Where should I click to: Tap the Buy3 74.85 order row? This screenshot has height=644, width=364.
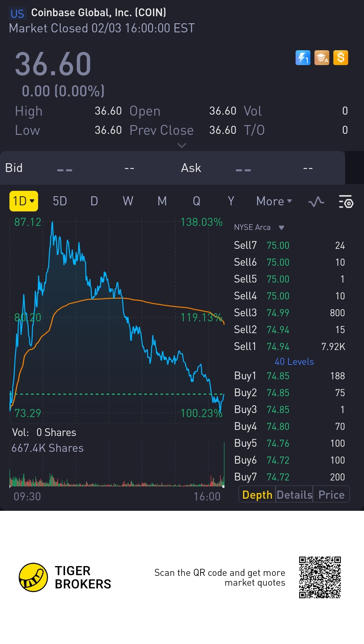(290, 410)
